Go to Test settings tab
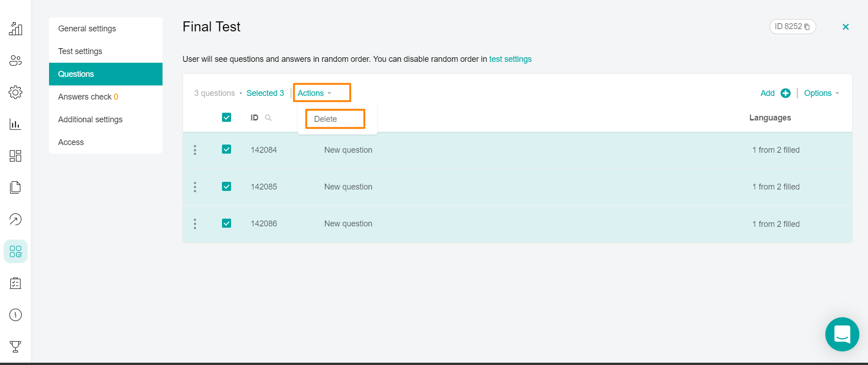Viewport: 868px width, 365px height. (x=106, y=51)
